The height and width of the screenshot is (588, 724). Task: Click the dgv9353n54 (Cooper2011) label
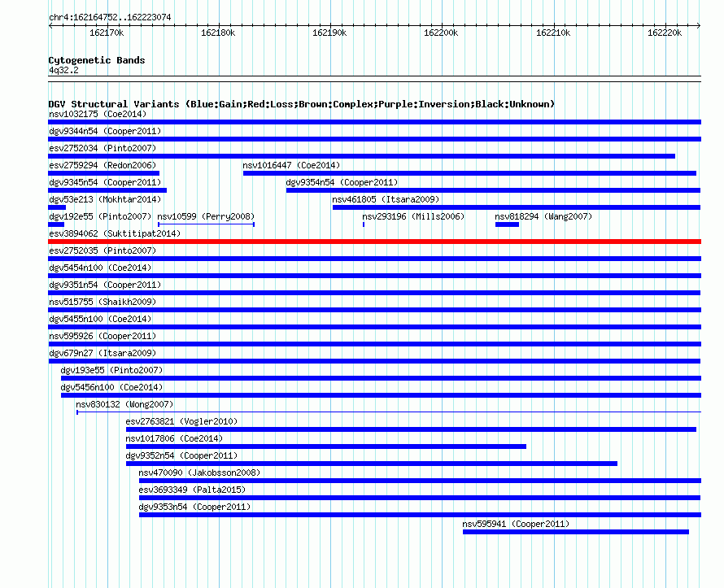[194, 507]
